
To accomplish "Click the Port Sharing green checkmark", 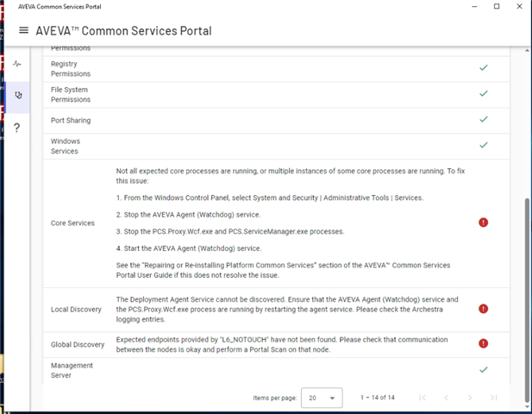I will 484,119.
